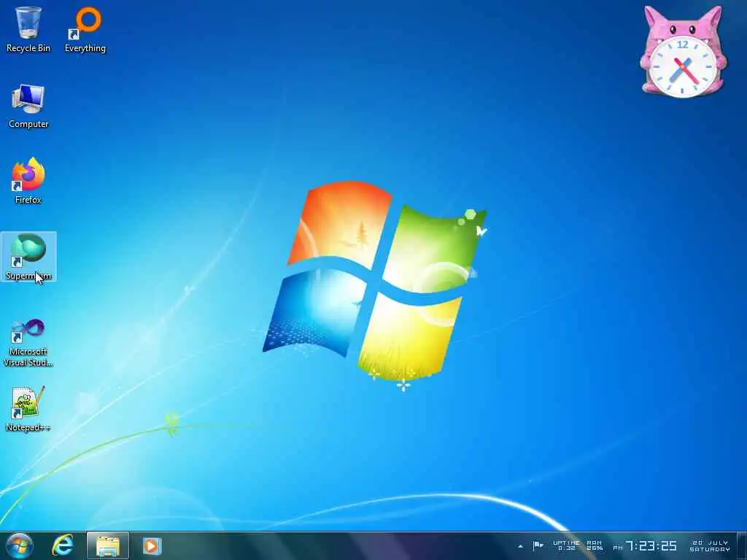Open Windows Explorer folder on the taskbar
This screenshot has height=560, width=747.
click(x=108, y=545)
